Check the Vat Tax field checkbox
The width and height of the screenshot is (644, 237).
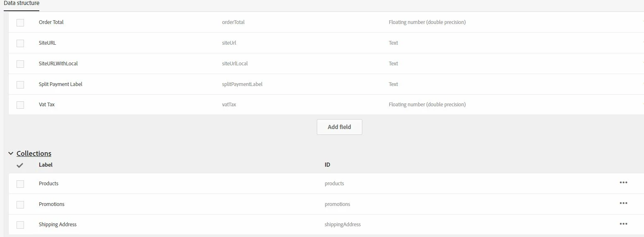tap(20, 105)
